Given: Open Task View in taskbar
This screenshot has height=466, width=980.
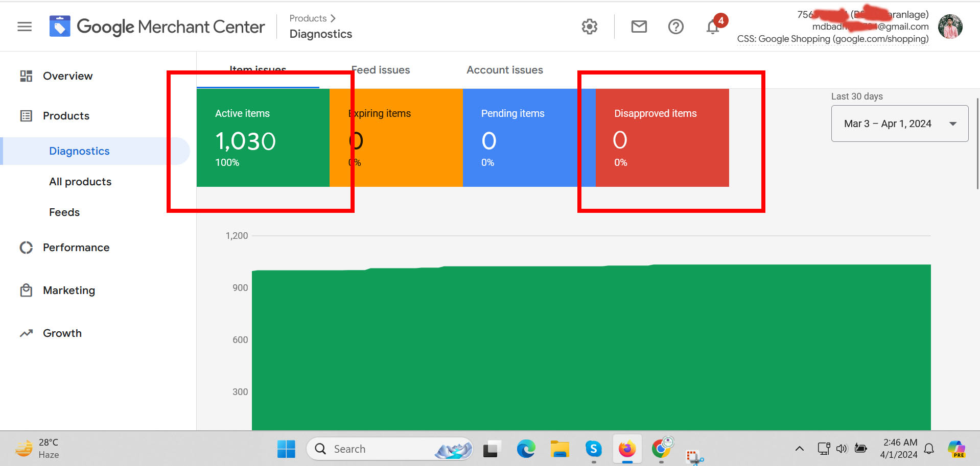Looking at the screenshot, I should [492, 449].
